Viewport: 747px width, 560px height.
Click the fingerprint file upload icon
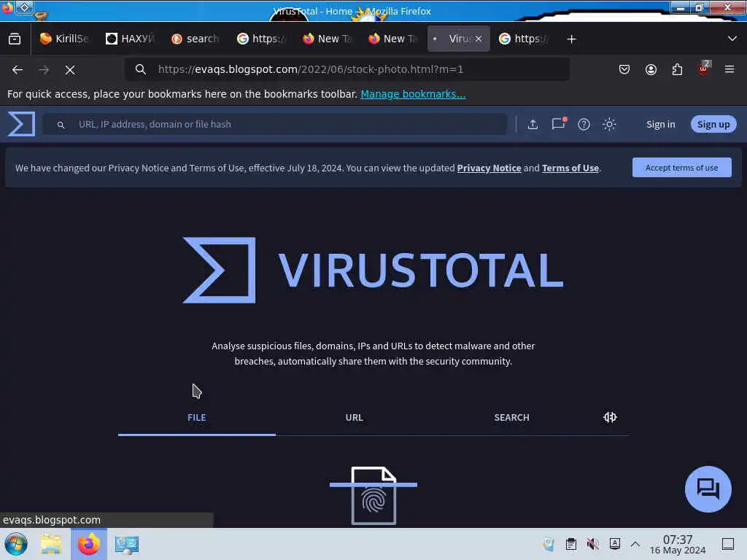[x=373, y=495]
